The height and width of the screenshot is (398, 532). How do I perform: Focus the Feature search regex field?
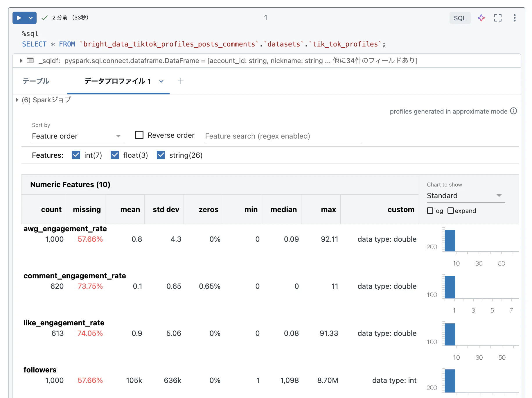coord(283,136)
